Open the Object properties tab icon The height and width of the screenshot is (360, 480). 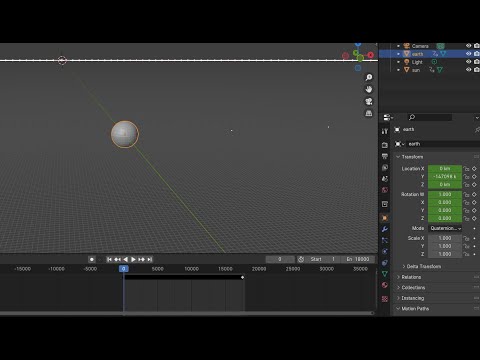click(x=385, y=218)
